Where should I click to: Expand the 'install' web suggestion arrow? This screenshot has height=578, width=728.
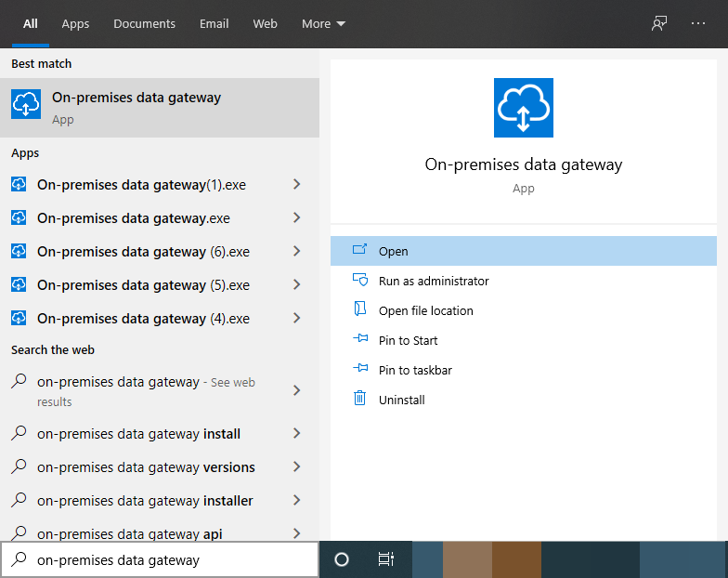tap(297, 434)
